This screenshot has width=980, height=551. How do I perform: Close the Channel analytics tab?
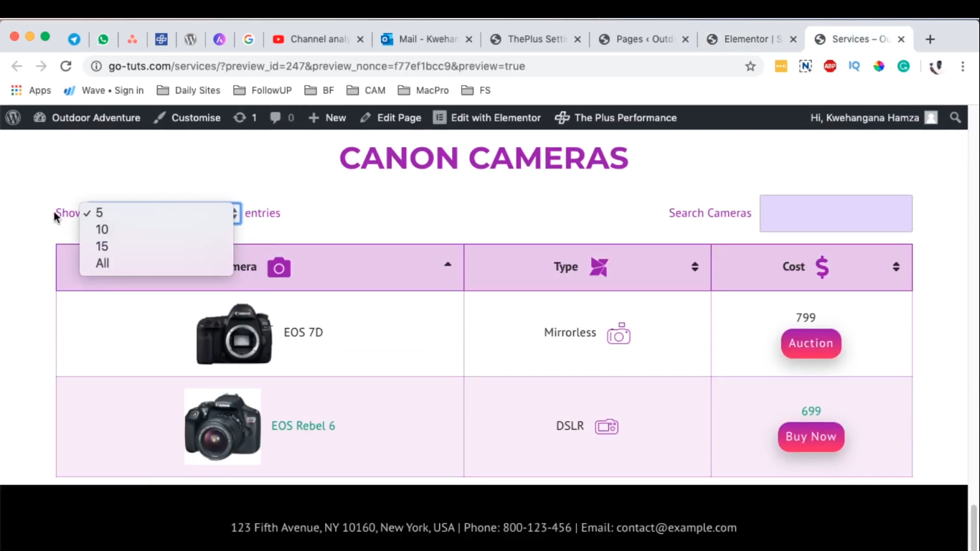(x=360, y=39)
